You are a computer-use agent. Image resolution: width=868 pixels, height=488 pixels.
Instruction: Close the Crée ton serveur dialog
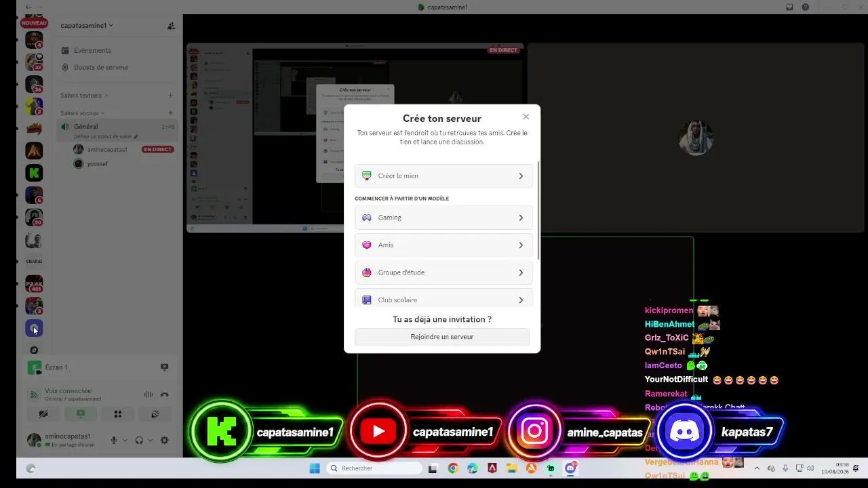point(526,117)
